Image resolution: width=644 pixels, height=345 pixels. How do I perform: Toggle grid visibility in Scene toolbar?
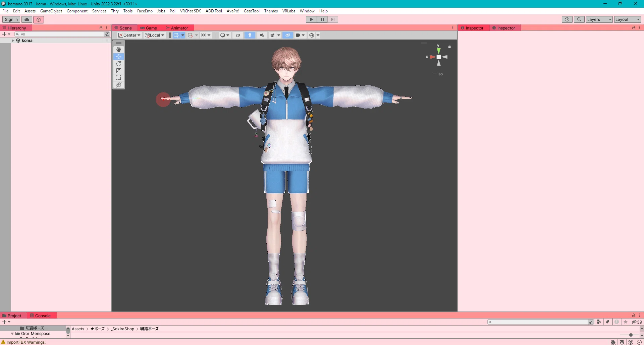pos(176,35)
